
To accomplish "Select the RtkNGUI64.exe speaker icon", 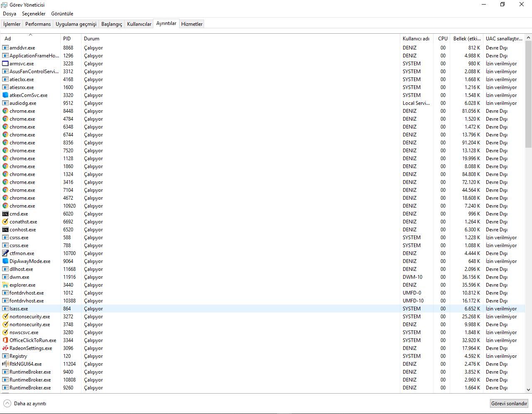I will pyautogui.click(x=5, y=364).
